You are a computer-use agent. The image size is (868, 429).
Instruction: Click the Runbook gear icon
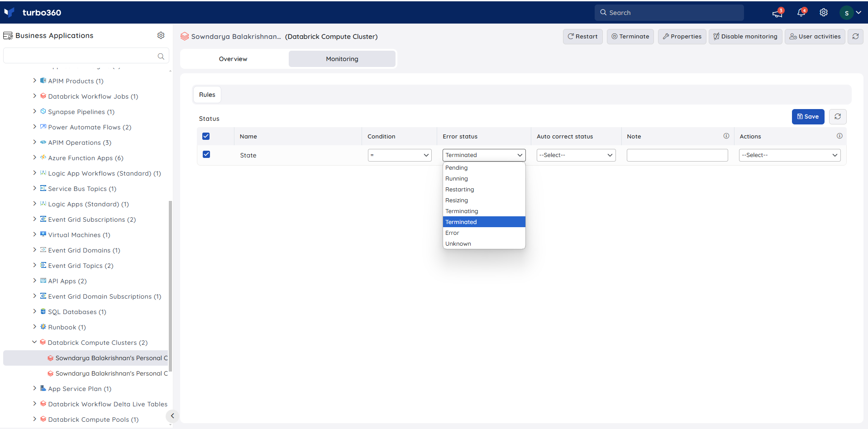(x=43, y=327)
